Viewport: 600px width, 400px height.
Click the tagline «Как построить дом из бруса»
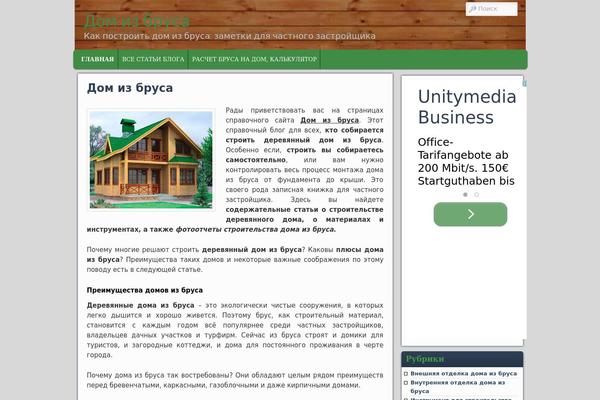[147, 36]
